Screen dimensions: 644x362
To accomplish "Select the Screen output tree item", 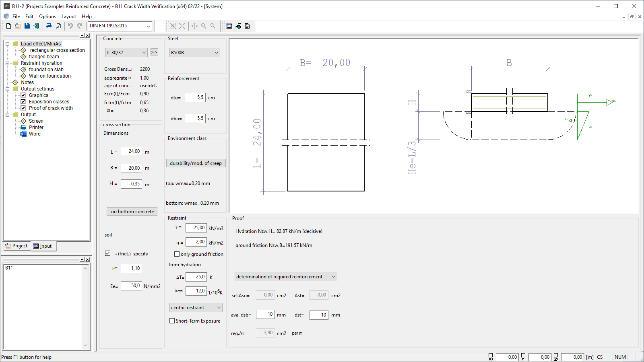I will coord(36,121).
